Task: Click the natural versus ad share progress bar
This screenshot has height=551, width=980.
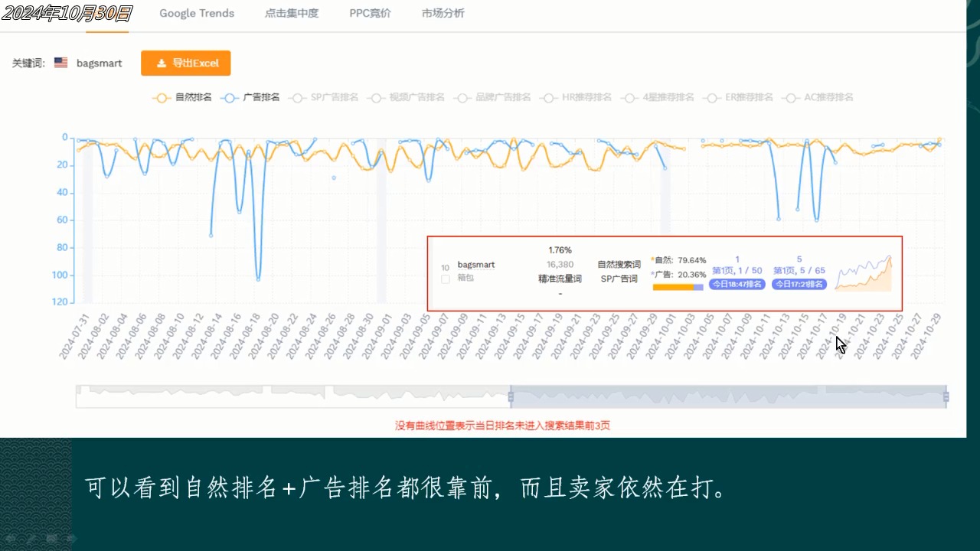Action: (678, 287)
